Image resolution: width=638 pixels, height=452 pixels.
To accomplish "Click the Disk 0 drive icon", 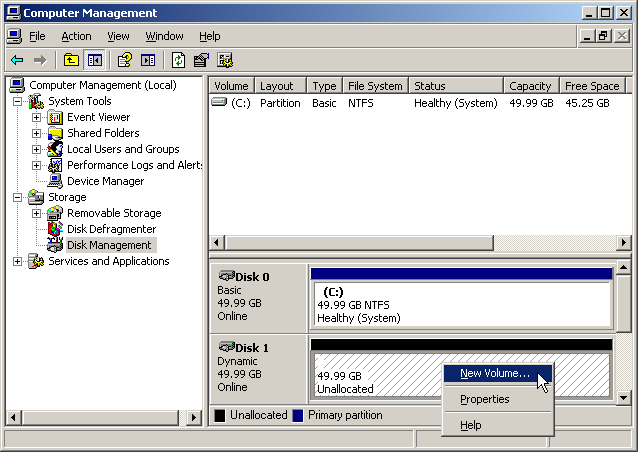I will [x=226, y=276].
